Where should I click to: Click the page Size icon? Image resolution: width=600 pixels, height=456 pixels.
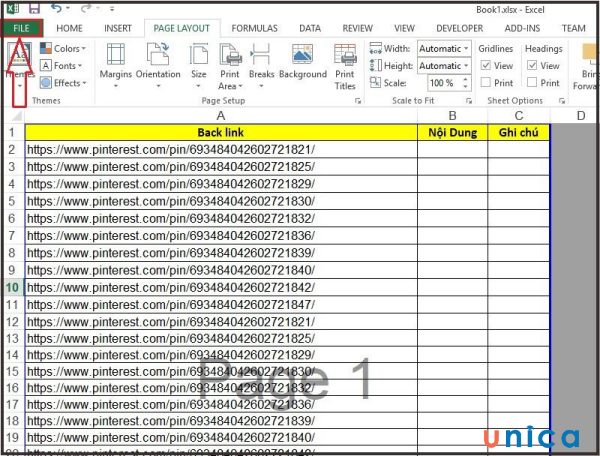click(x=199, y=54)
